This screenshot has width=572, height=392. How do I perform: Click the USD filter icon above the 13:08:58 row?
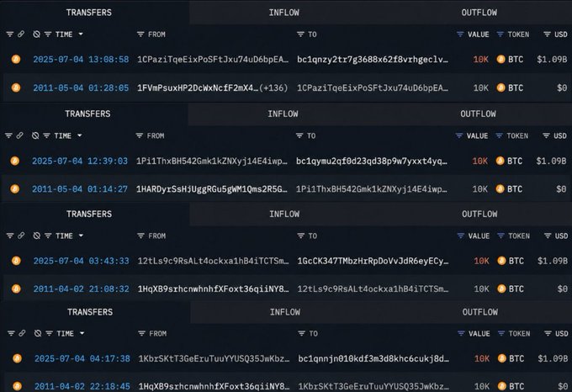pyautogui.click(x=547, y=34)
